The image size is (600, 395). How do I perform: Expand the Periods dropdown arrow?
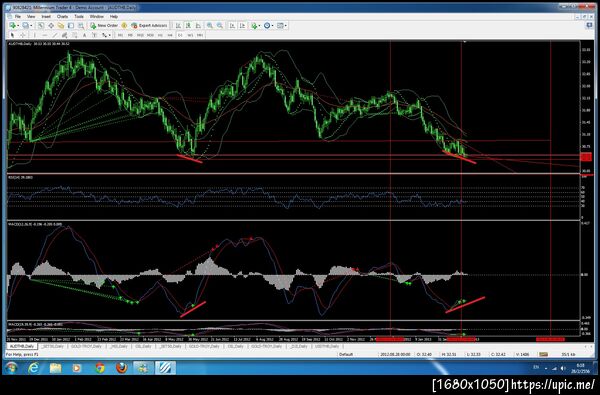coord(272,26)
